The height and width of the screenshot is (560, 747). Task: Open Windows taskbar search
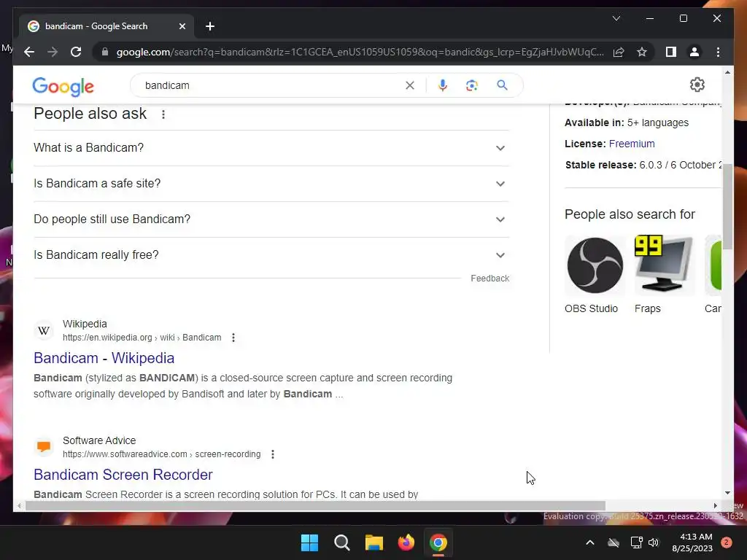pos(341,542)
